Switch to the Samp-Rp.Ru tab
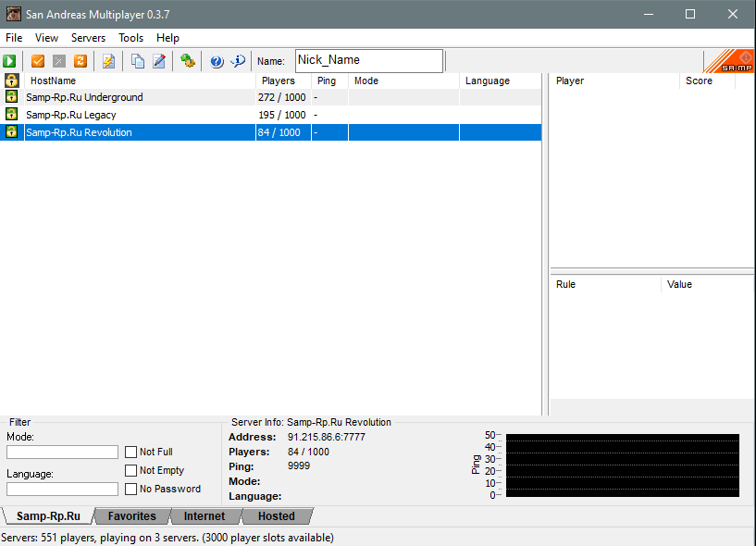The image size is (756, 546). 48,516
